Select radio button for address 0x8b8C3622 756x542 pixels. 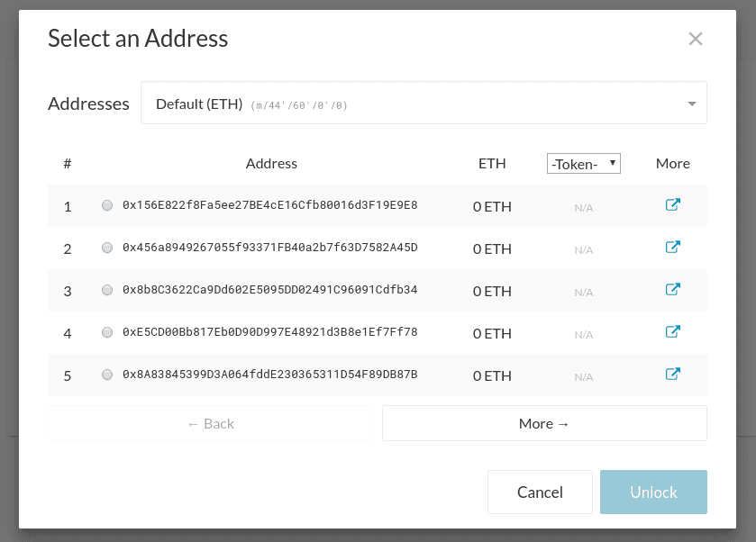(107, 290)
